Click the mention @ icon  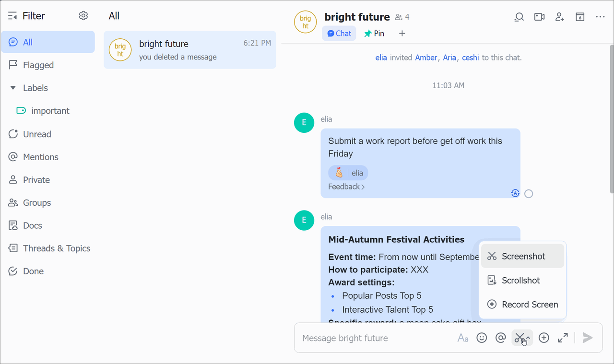[x=501, y=338]
